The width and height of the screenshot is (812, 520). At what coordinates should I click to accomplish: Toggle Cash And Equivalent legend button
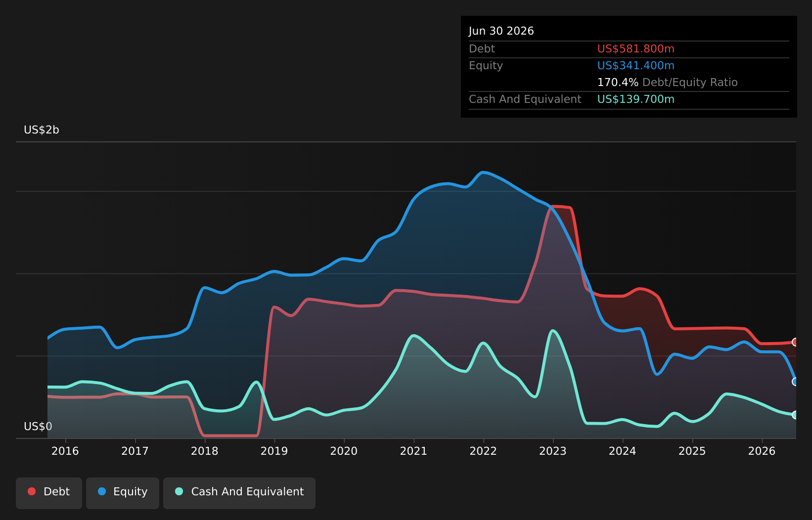point(239,493)
